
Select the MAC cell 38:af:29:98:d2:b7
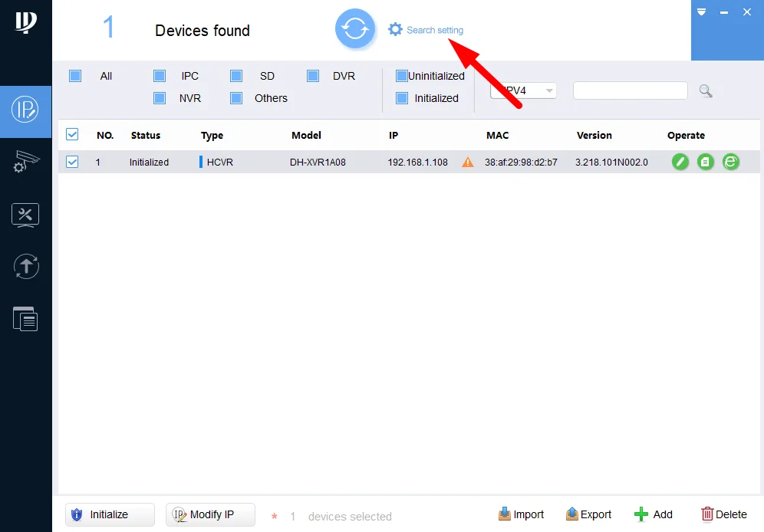click(x=521, y=162)
